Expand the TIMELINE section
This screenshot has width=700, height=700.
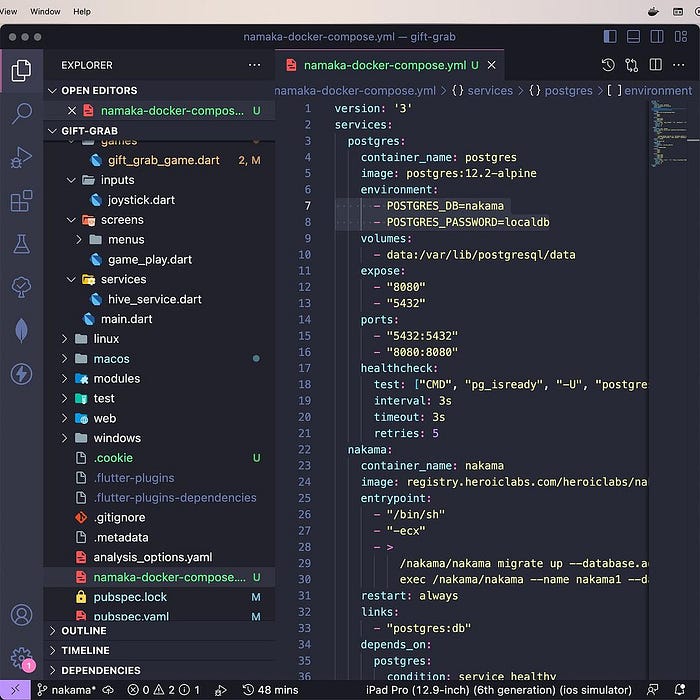pos(85,651)
